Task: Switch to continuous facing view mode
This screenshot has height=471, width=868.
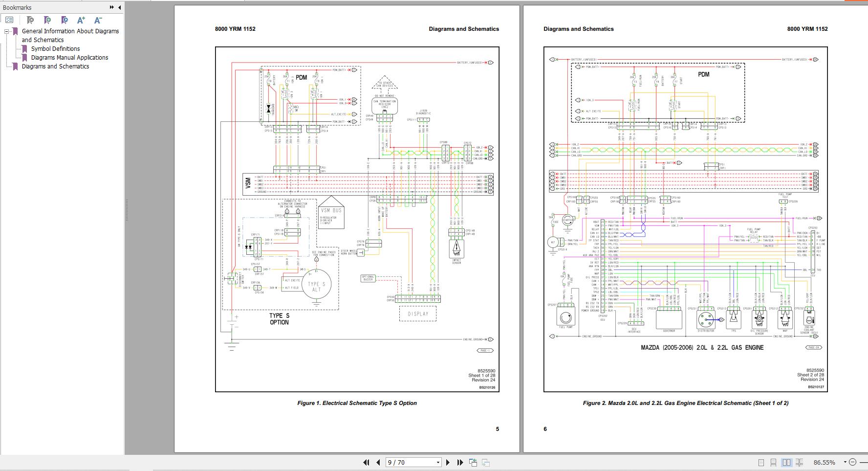Action: pyautogui.click(x=799, y=462)
